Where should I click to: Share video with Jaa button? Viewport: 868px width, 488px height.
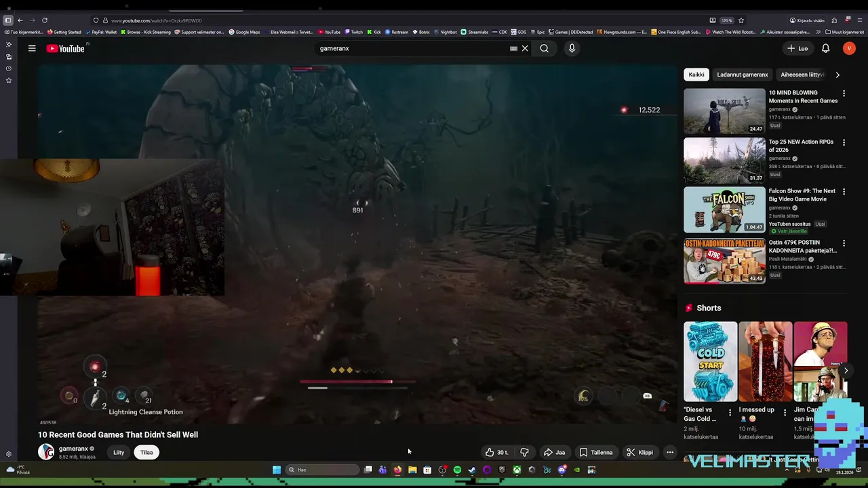[554, 452]
